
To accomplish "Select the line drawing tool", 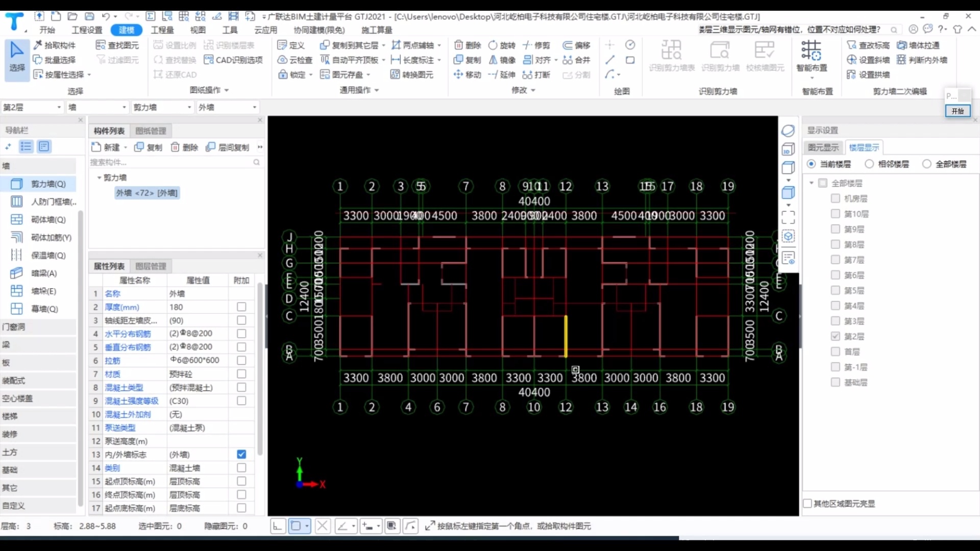I will [x=610, y=60].
